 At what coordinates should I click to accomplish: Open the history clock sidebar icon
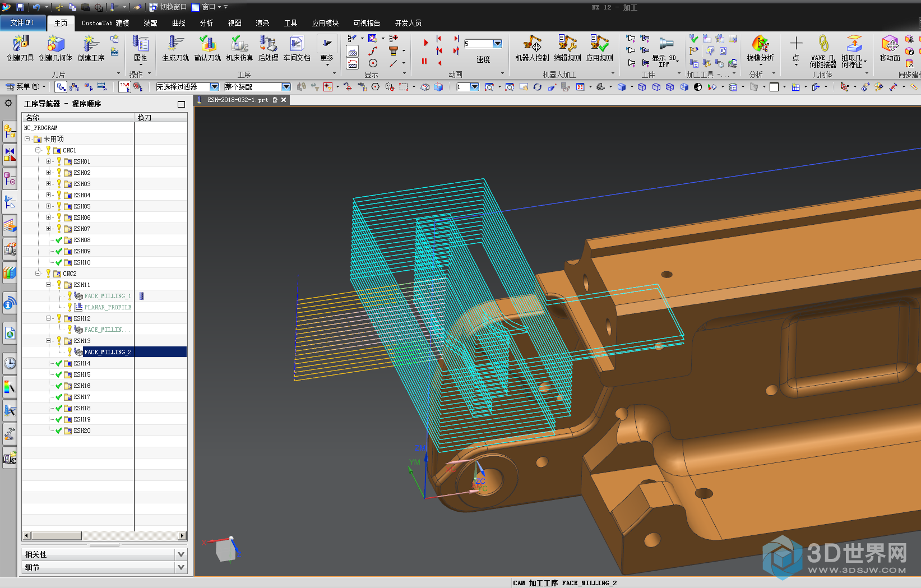pos(10,363)
